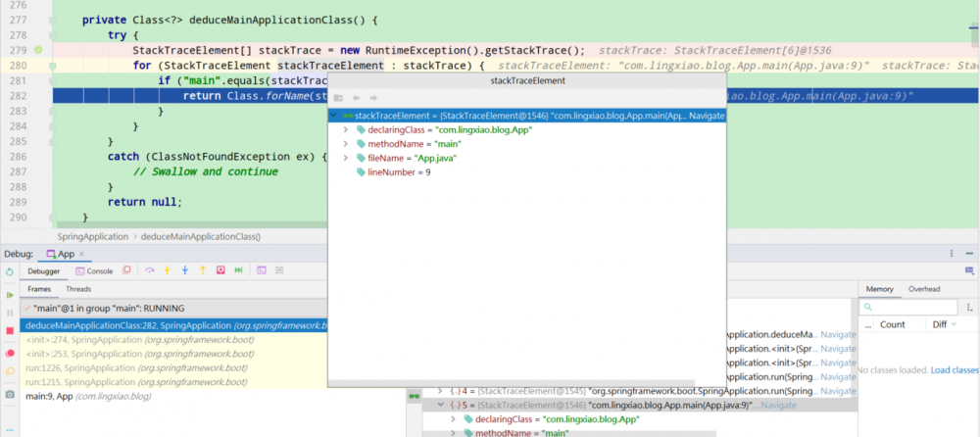Expand the fileName node in popup

(345, 158)
